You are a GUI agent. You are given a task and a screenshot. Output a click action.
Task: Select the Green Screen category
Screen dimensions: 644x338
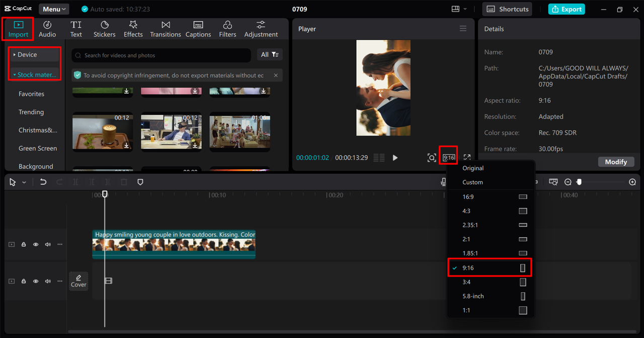point(38,148)
